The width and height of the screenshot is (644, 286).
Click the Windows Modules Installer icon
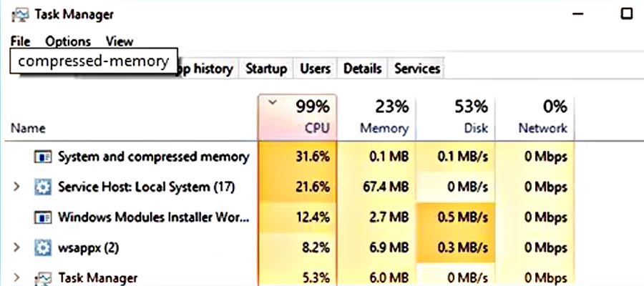coord(42,217)
